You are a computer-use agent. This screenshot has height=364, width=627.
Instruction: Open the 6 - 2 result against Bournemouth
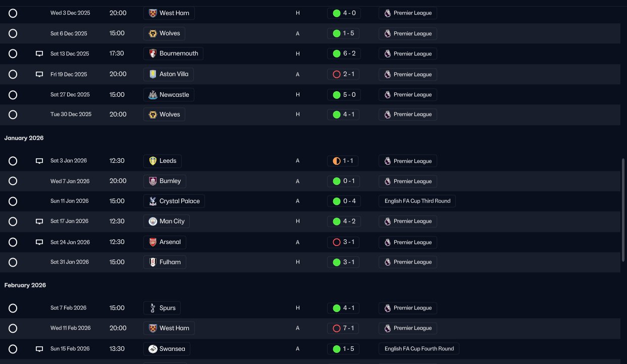pyautogui.click(x=343, y=53)
